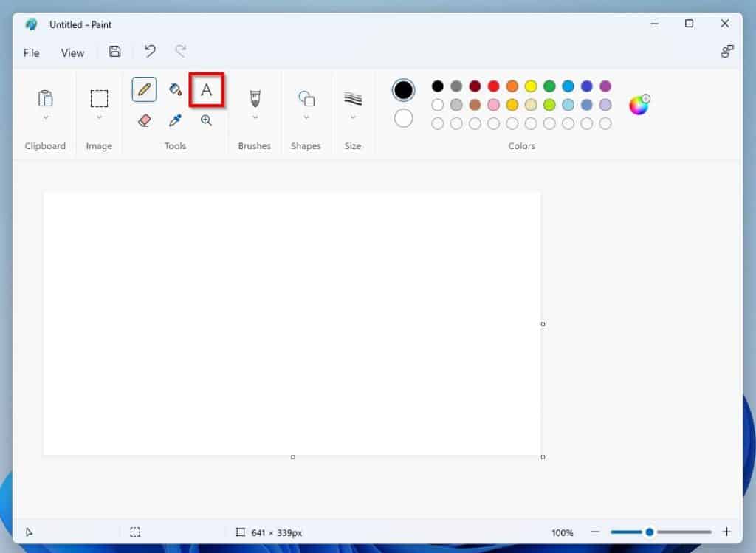Pick the dark red color swatch
The image size is (756, 553).
click(x=475, y=86)
